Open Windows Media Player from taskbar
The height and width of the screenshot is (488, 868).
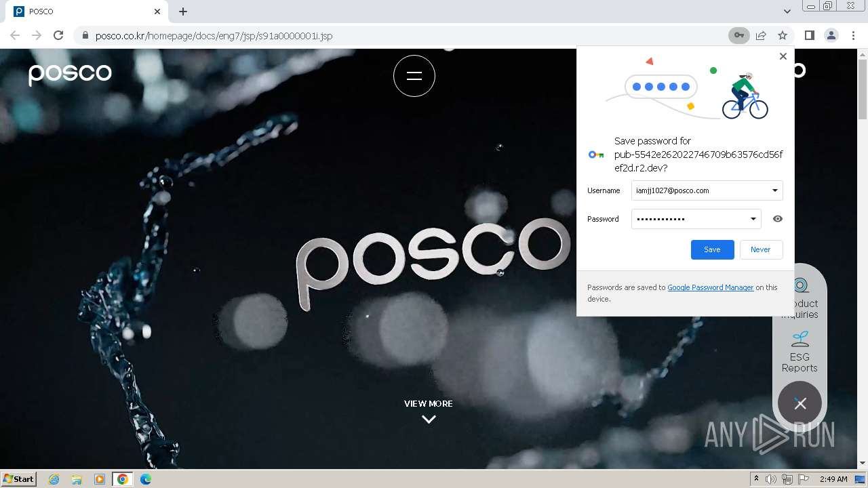pyautogui.click(x=100, y=479)
